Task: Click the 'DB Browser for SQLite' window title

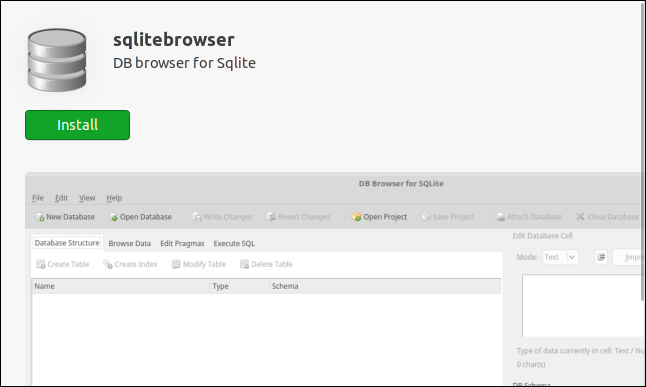Action: pos(401,183)
